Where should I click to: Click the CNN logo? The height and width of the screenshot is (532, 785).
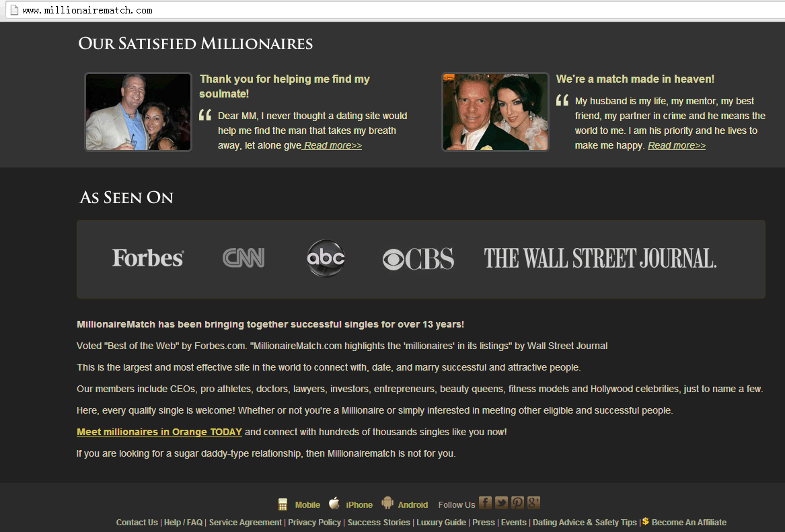pyautogui.click(x=244, y=258)
